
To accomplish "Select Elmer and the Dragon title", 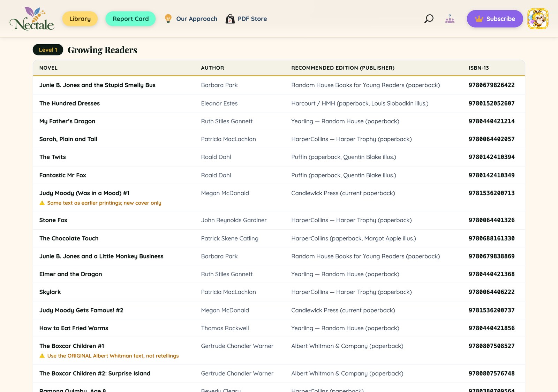I will coord(70,274).
